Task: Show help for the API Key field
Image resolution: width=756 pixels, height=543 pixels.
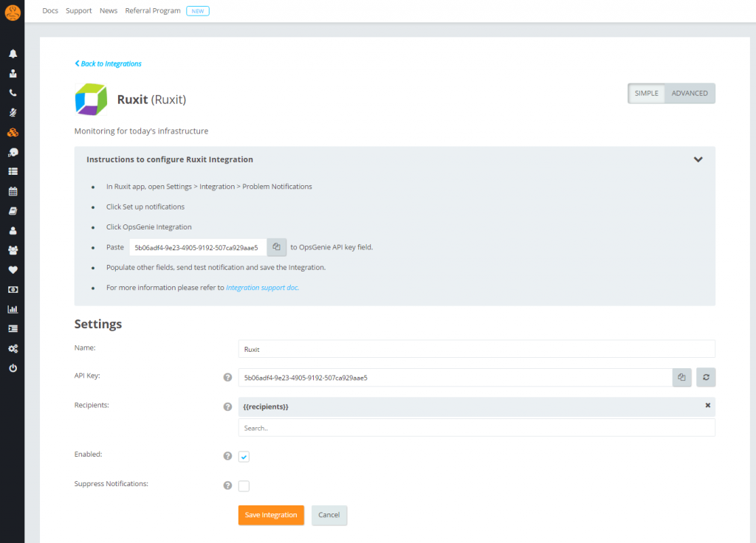Action: tap(227, 377)
